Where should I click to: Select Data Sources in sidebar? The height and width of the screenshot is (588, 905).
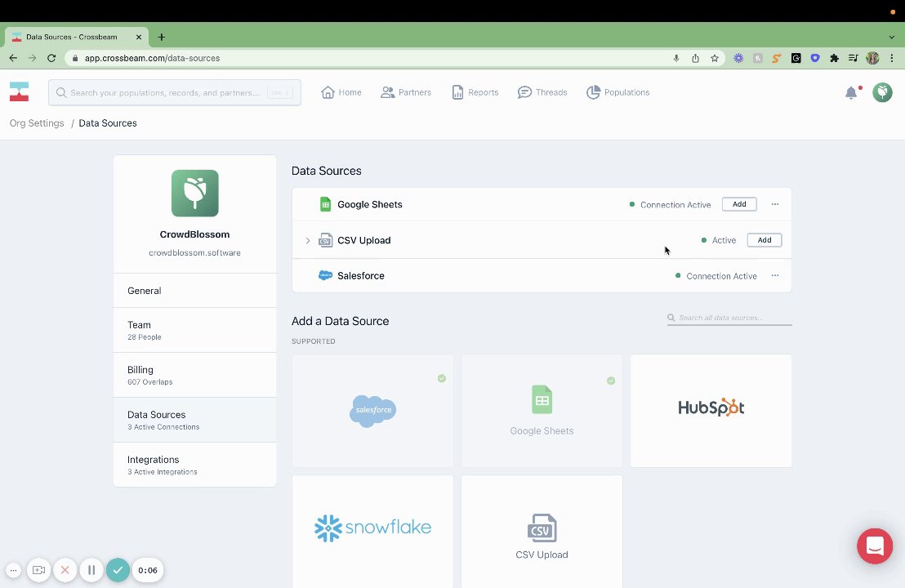pyautogui.click(x=195, y=420)
